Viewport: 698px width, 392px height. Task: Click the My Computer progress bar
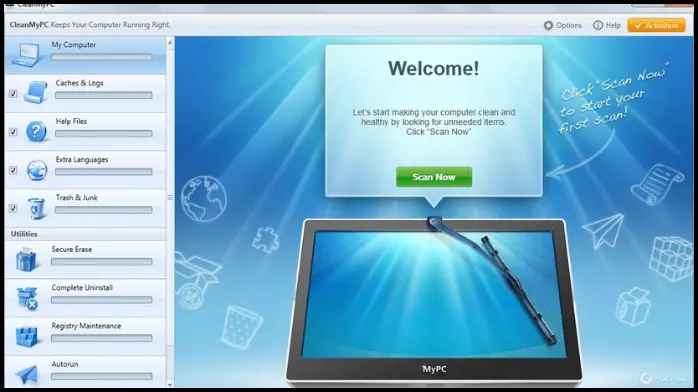pos(101,57)
